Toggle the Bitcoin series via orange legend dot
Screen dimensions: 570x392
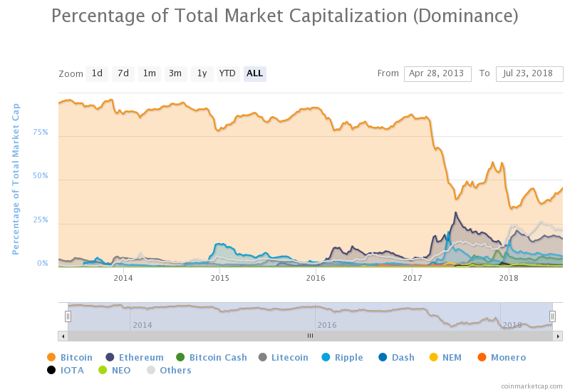51,358
